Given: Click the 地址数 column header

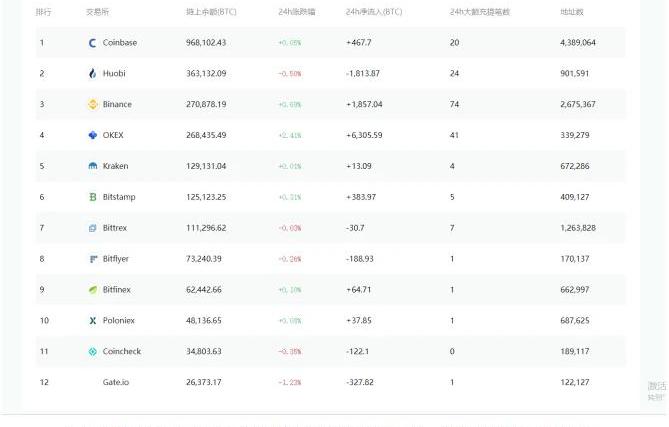Looking at the screenshot, I should 572,12.
